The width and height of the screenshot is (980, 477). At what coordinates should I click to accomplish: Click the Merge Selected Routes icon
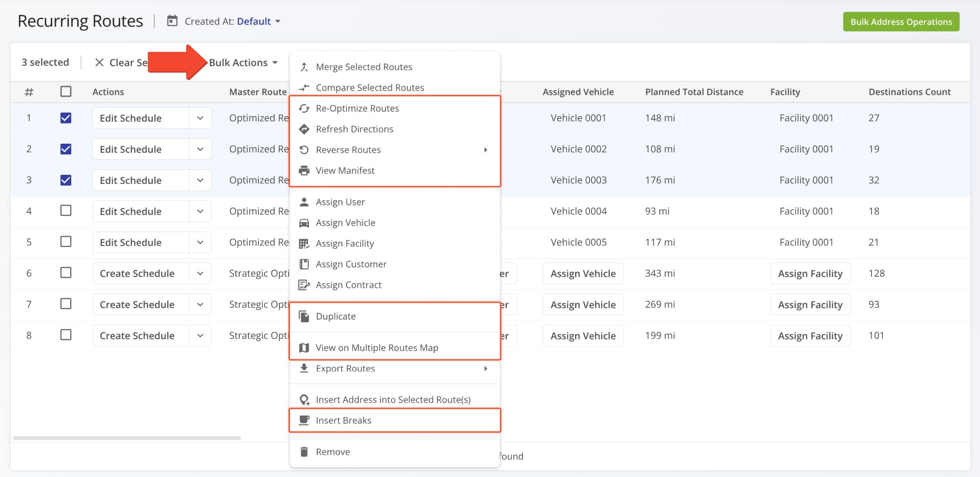pyautogui.click(x=304, y=67)
